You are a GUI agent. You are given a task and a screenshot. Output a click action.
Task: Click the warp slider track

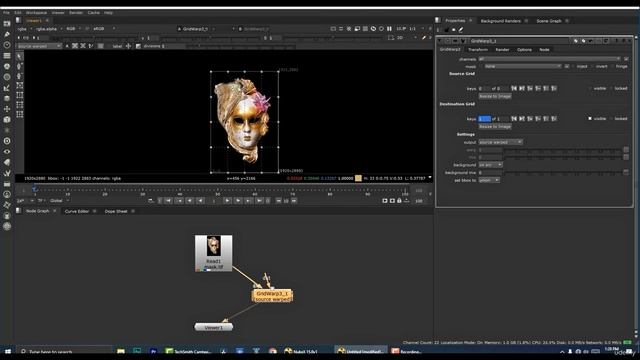[563, 150]
